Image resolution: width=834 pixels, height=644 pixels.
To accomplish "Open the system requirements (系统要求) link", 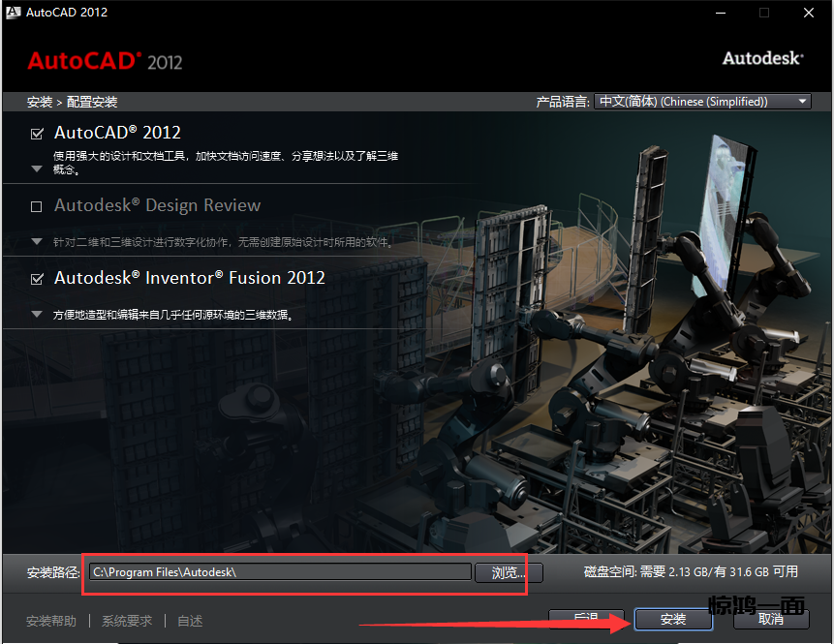I will [x=127, y=621].
